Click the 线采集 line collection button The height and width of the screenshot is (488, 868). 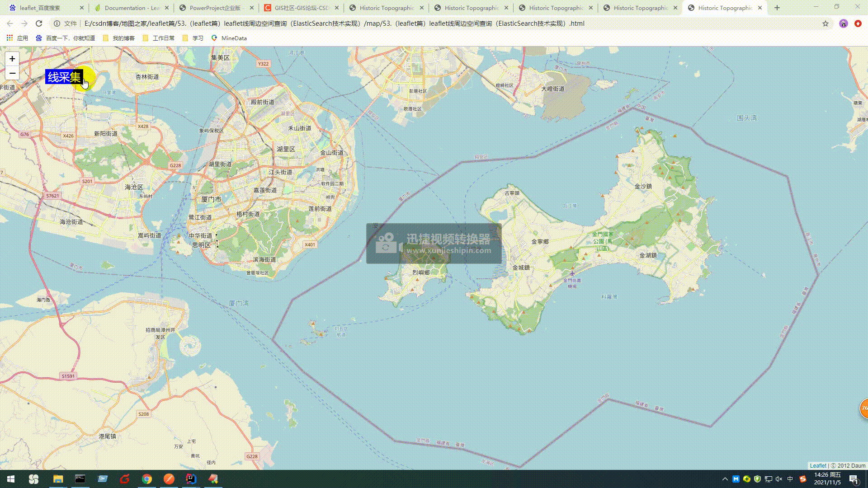click(x=64, y=77)
